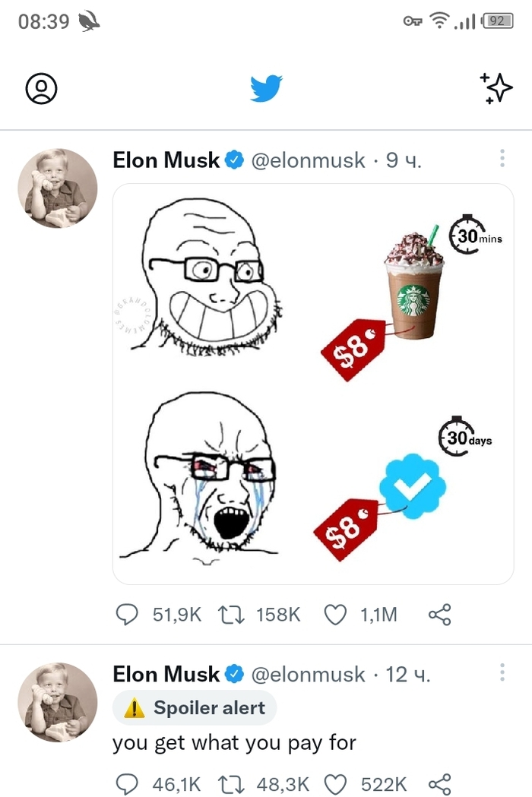
Task: Tap the Twitter bird logo
Action: 266,89
